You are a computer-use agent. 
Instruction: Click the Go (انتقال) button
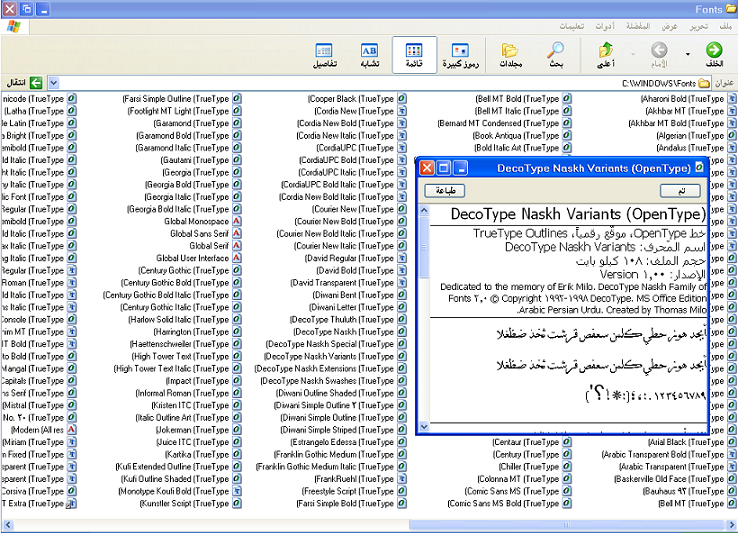click(x=25, y=83)
